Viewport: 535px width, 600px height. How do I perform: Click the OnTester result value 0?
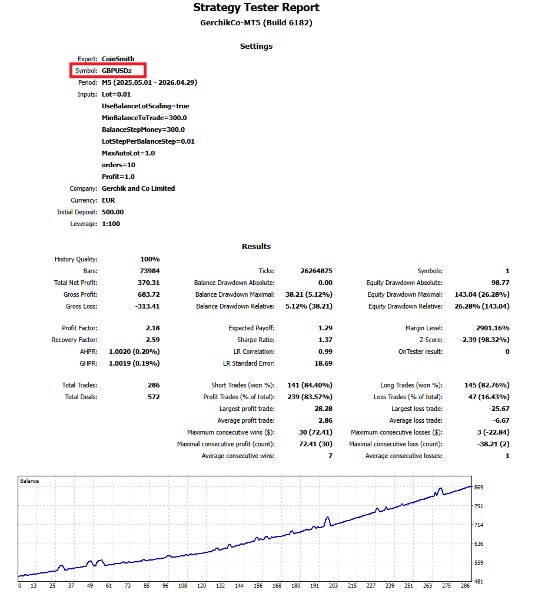[507, 352]
